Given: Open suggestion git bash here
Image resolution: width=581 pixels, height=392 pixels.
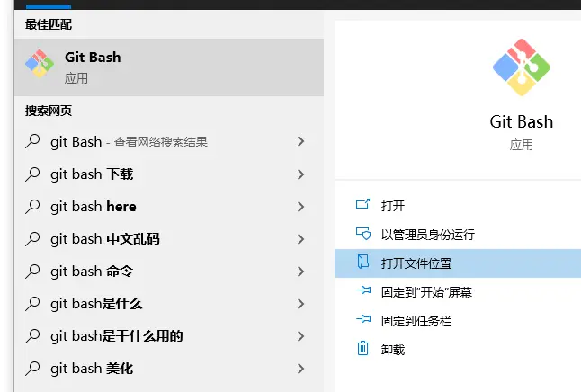Looking at the screenshot, I should point(169,207).
